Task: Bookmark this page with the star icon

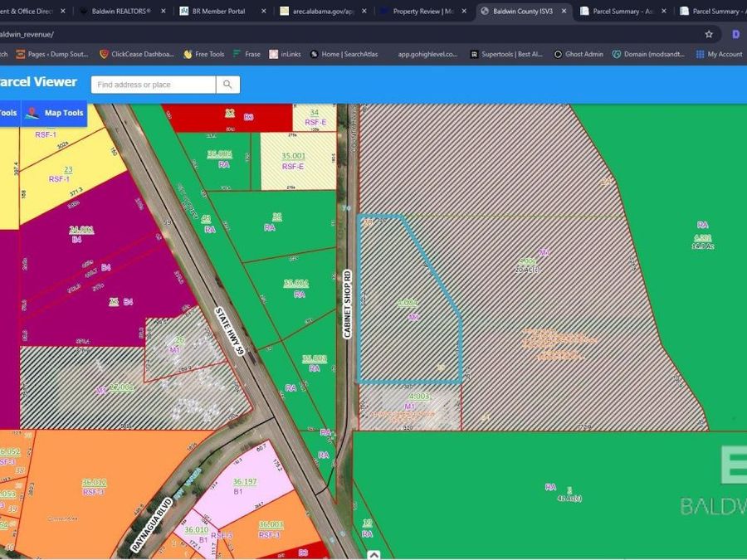Action: click(709, 34)
